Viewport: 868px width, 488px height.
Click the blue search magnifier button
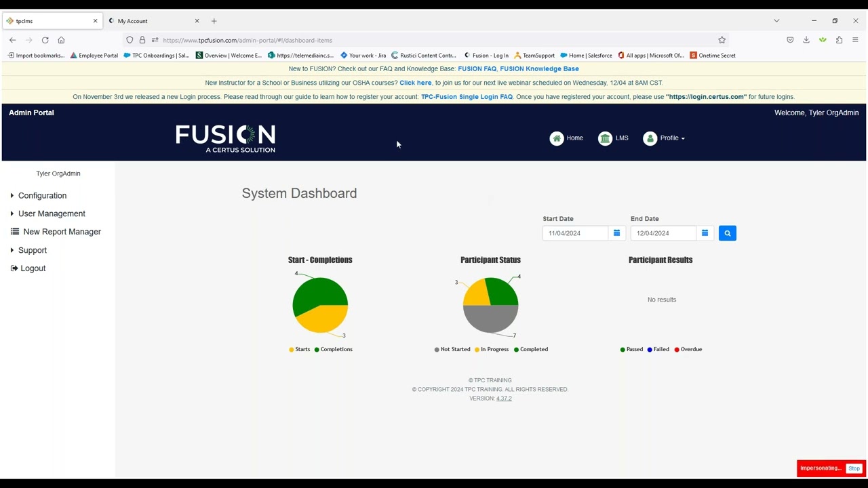727,233
